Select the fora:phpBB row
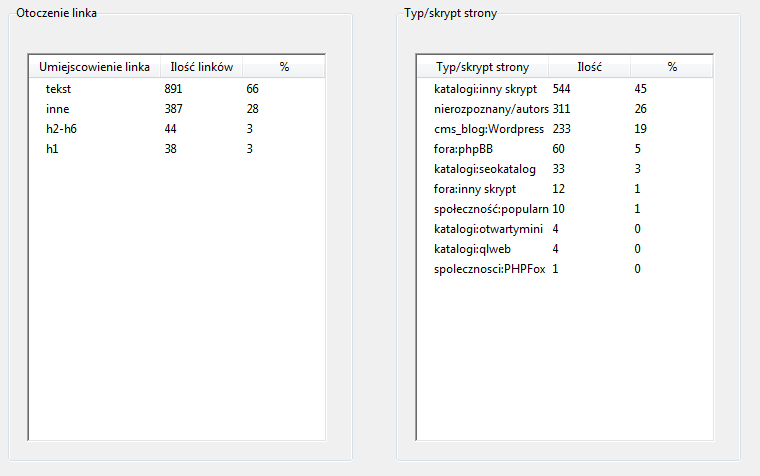 457,149
